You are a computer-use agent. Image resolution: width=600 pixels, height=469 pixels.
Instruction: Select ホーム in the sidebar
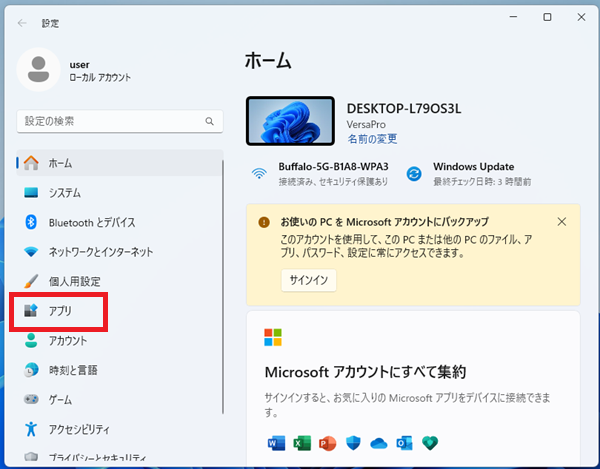point(120,163)
